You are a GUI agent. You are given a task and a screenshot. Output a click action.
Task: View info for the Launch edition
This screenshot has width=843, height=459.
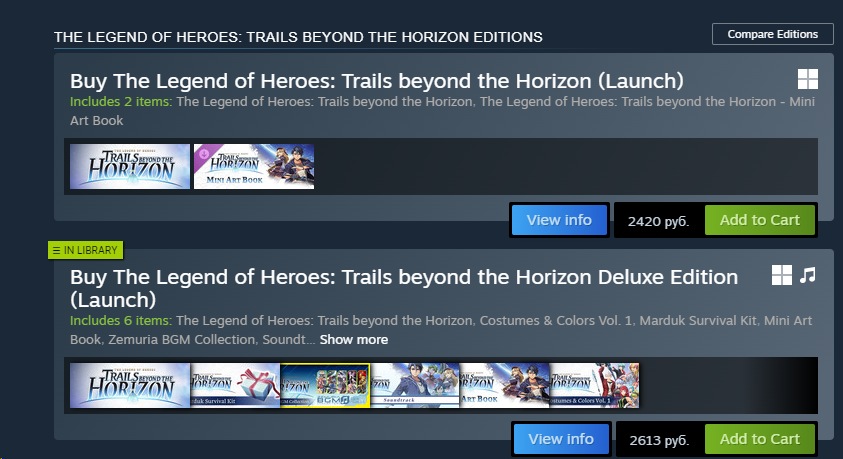tap(559, 220)
